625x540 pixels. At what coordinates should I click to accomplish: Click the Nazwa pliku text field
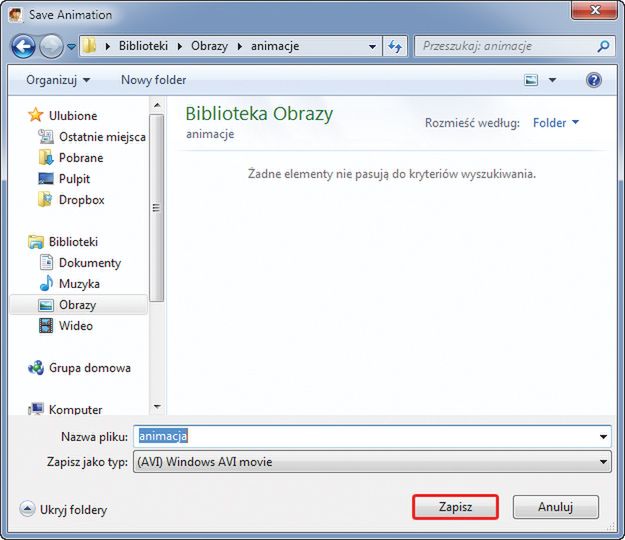pyautogui.click(x=371, y=436)
